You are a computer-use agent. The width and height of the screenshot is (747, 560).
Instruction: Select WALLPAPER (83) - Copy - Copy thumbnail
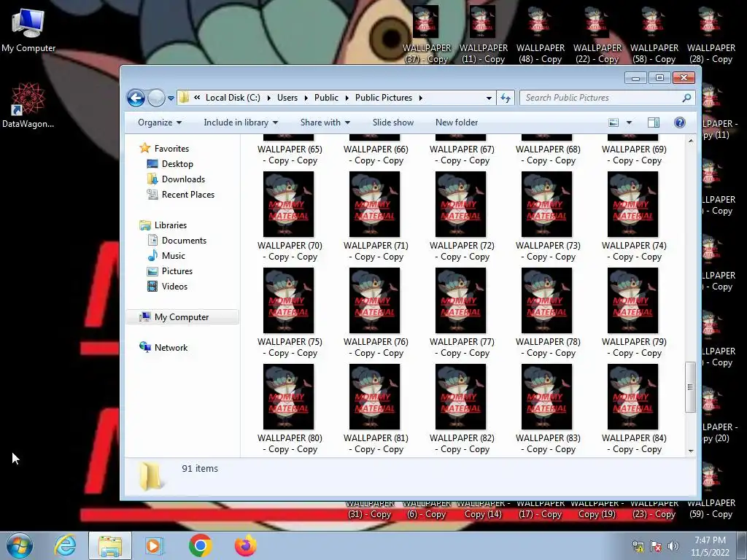tap(547, 397)
